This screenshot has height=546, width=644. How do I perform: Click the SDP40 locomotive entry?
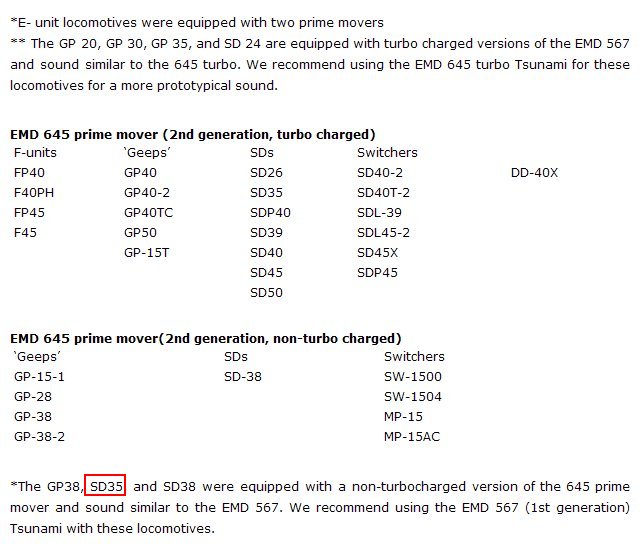(270, 213)
